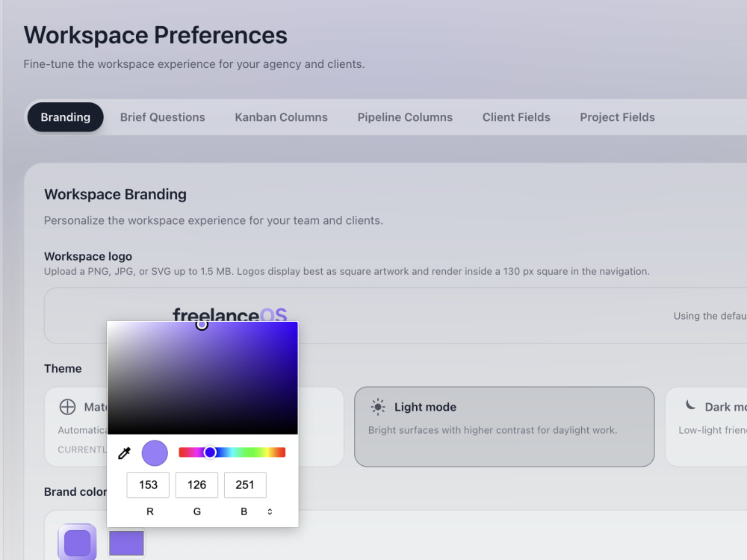Viewport: 747px width, 560px height.
Task: Click the G value field showing 126
Action: coord(196,485)
